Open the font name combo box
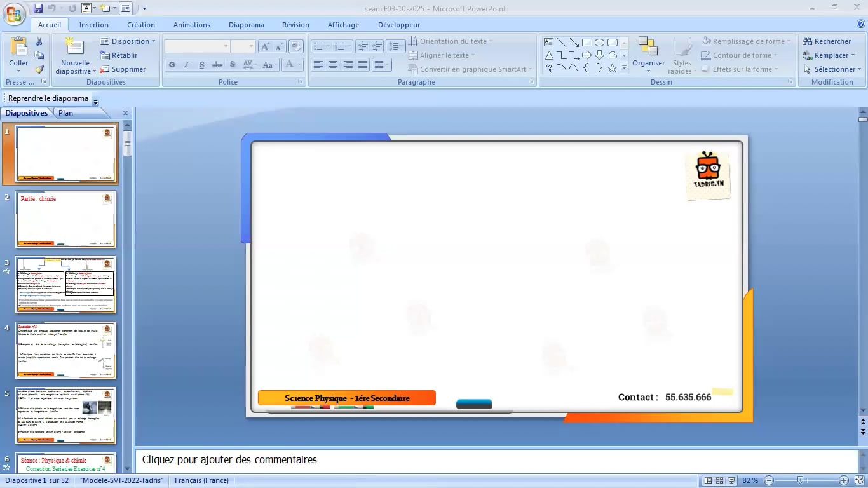This screenshot has width=868, height=488. coord(197,46)
